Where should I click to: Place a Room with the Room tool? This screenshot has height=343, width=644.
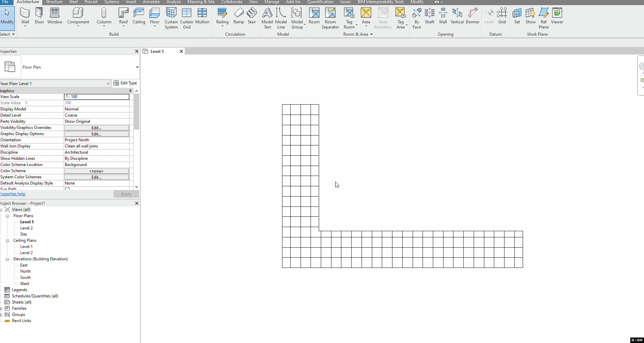tap(314, 14)
